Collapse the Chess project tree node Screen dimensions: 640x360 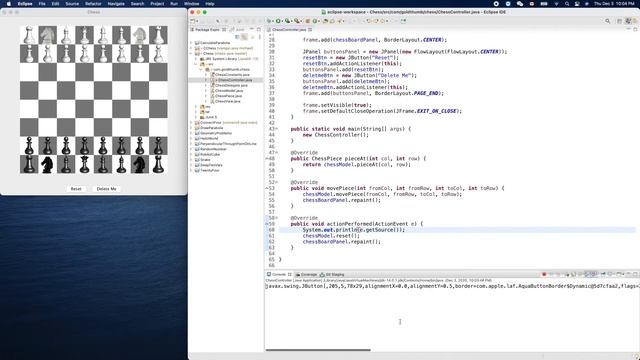(x=191, y=53)
